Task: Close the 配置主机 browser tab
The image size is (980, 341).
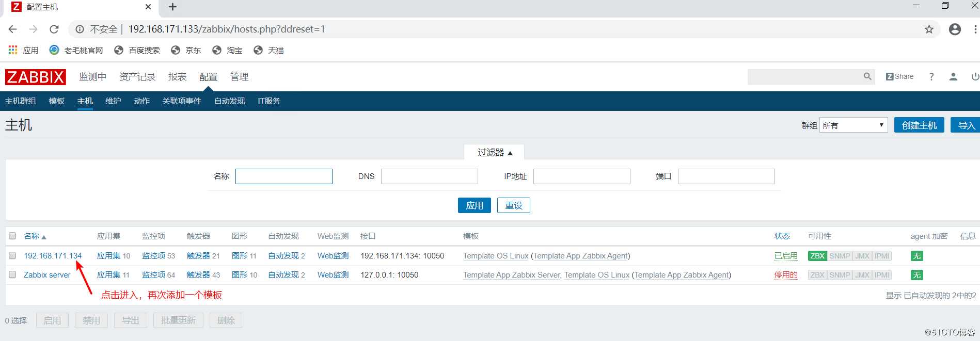Action: click(148, 7)
